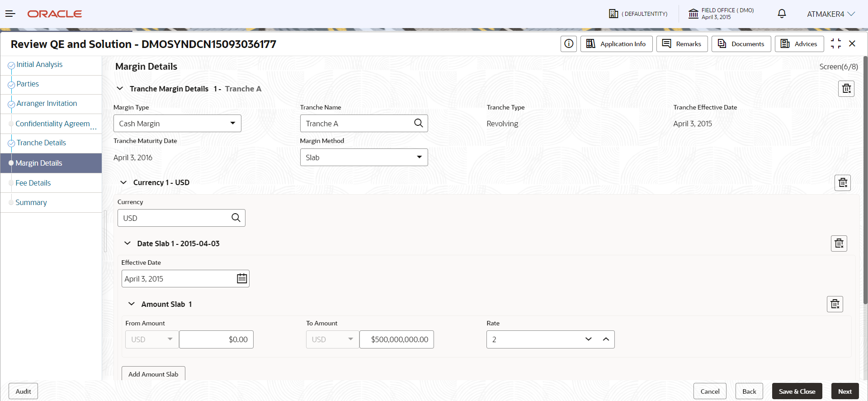Viewport: 868px width, 401px height.
Task: Click the Back button
Action: (x=749, y=391)
